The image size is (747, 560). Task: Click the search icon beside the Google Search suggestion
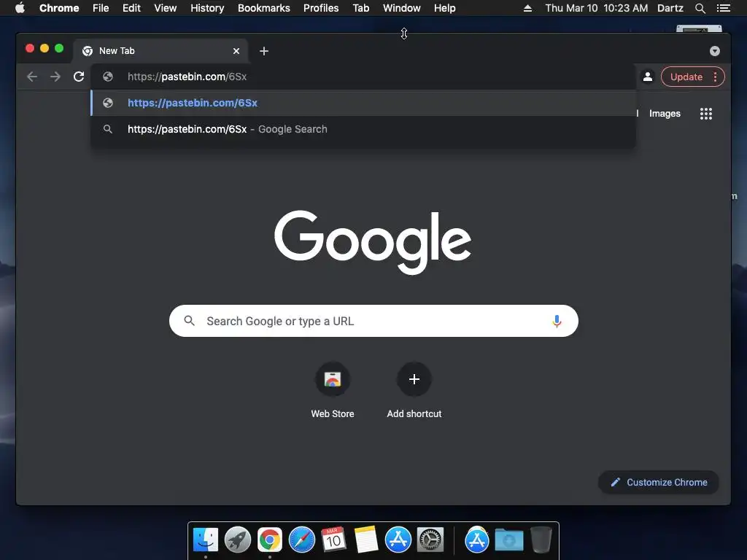click(108, 129)
